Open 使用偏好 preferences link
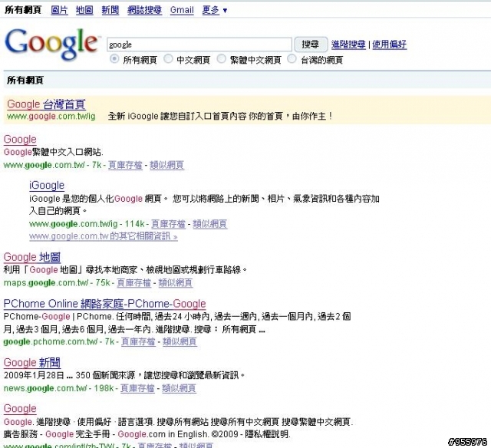The image size is (491, 448). [389, 44]
